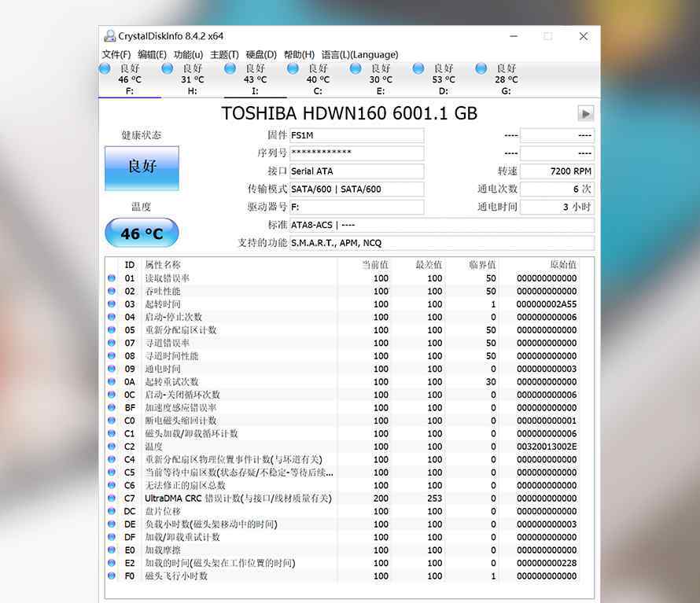Select the E: drive health status orb

(356, 68)
